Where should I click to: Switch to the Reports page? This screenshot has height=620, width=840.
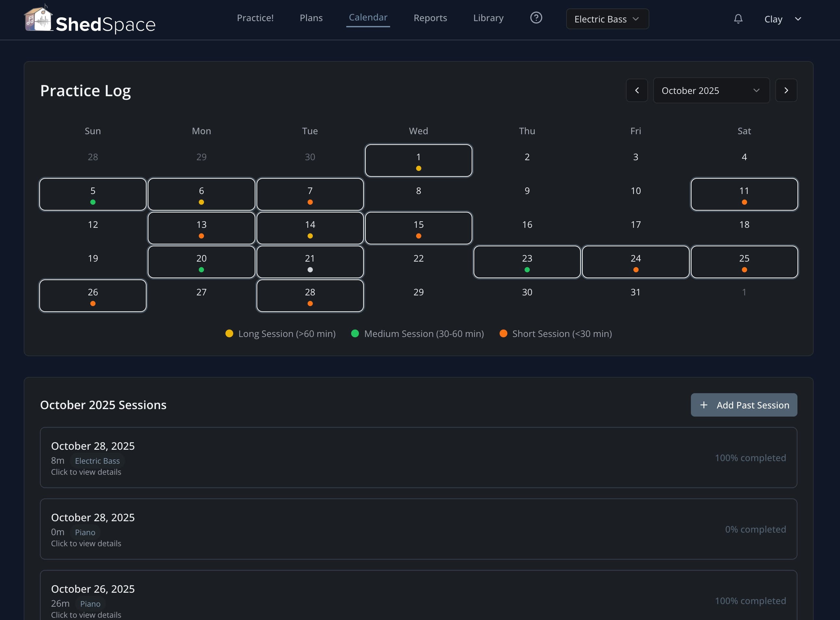[x=430, y=18]
